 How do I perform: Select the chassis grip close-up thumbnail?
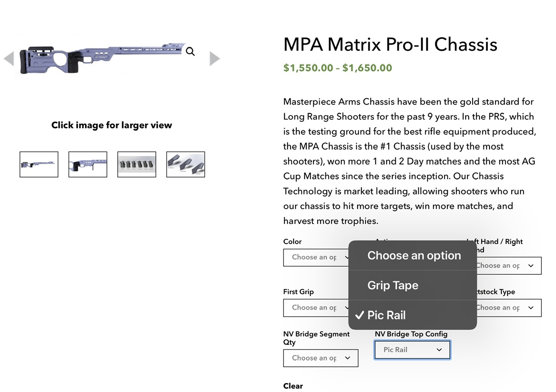coord(88,165)
